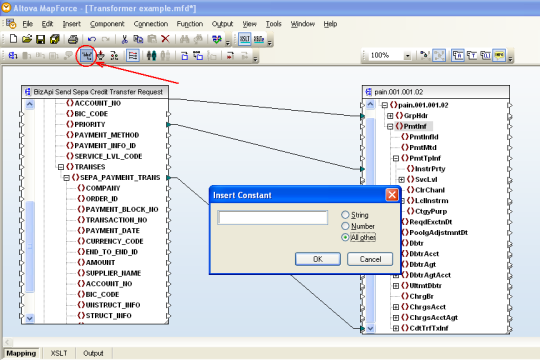540x360 pixels.
Task: Open the Component menu
Action: pos(107,24)
